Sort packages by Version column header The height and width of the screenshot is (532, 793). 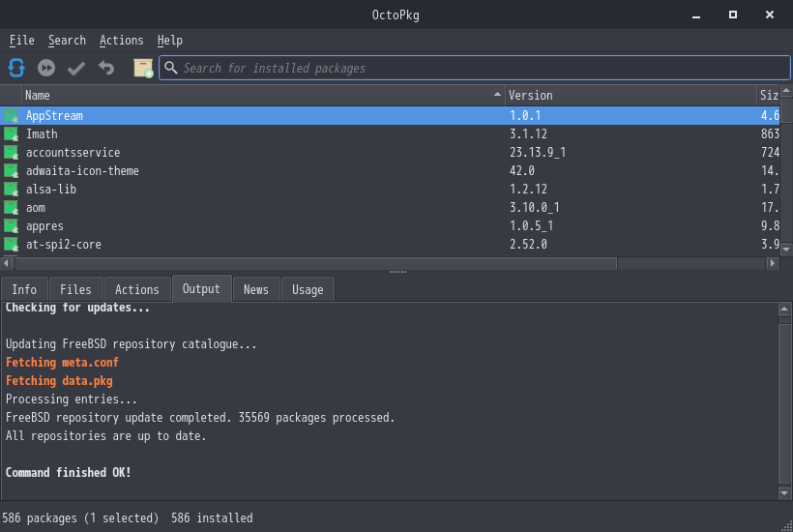tap(629, 95)
